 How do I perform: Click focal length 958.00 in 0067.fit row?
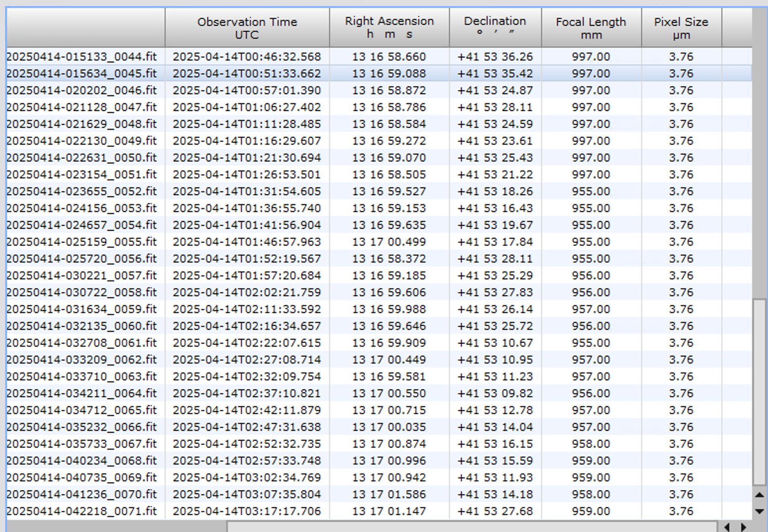(591, 444)
